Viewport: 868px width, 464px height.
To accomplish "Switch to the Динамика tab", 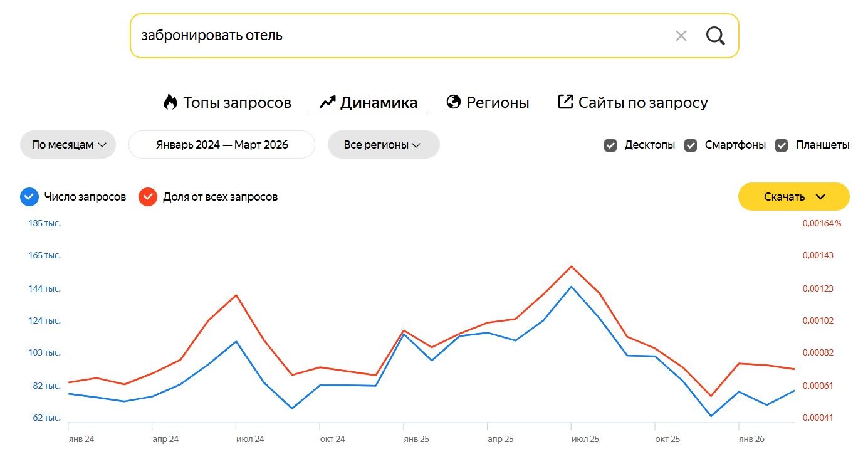I will (x=369, y=102).
